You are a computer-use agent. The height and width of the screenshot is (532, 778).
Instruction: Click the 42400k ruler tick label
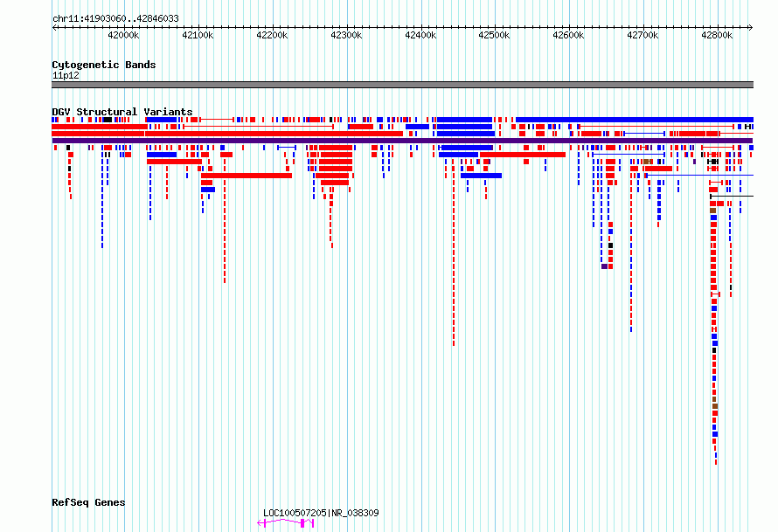tap(420, 35)
